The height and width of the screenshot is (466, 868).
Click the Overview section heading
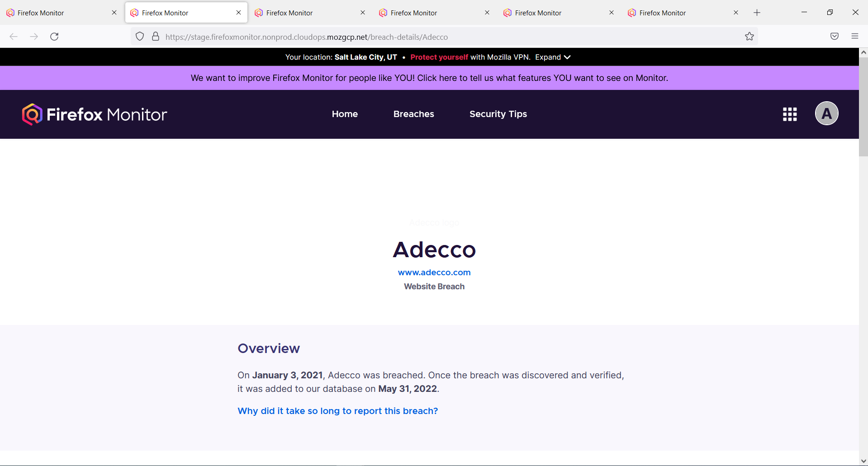269,348
